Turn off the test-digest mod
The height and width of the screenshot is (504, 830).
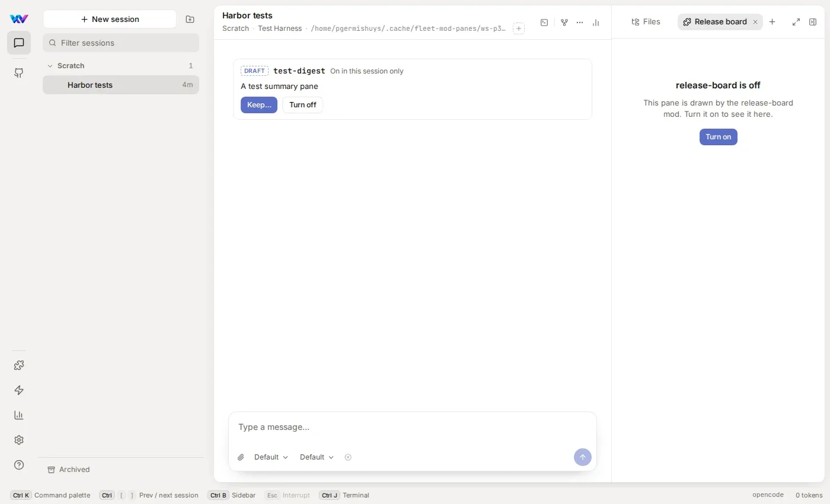[x=302, y=105]
